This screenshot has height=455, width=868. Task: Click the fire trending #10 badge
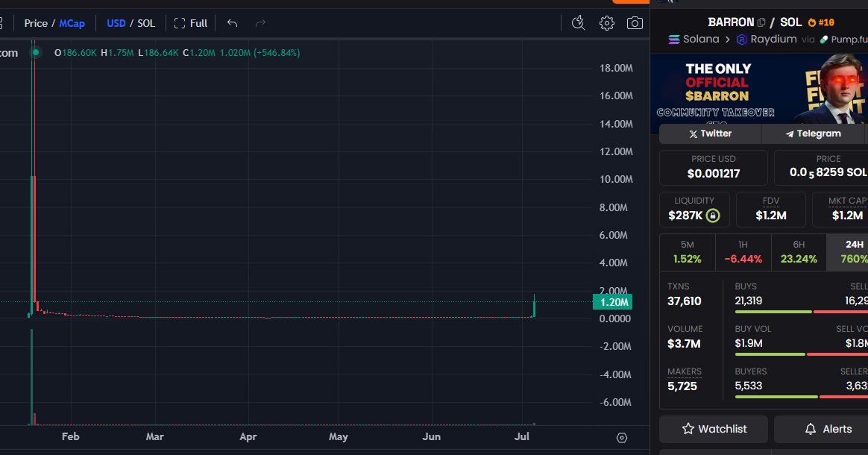(821, 22)
